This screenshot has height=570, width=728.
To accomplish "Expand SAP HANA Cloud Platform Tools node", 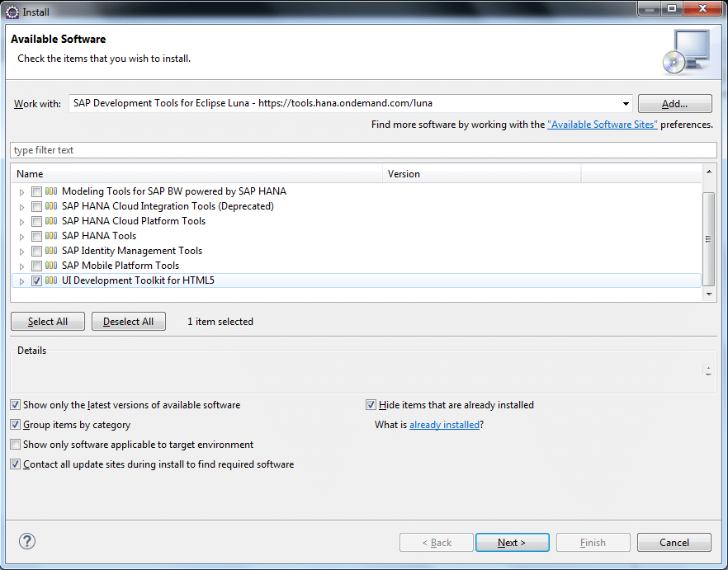I will click(21, 222).
